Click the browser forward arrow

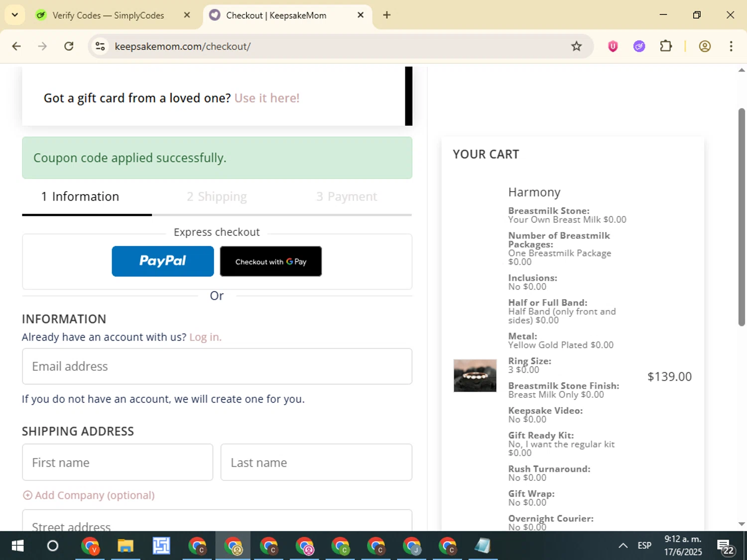click(42, 46)
